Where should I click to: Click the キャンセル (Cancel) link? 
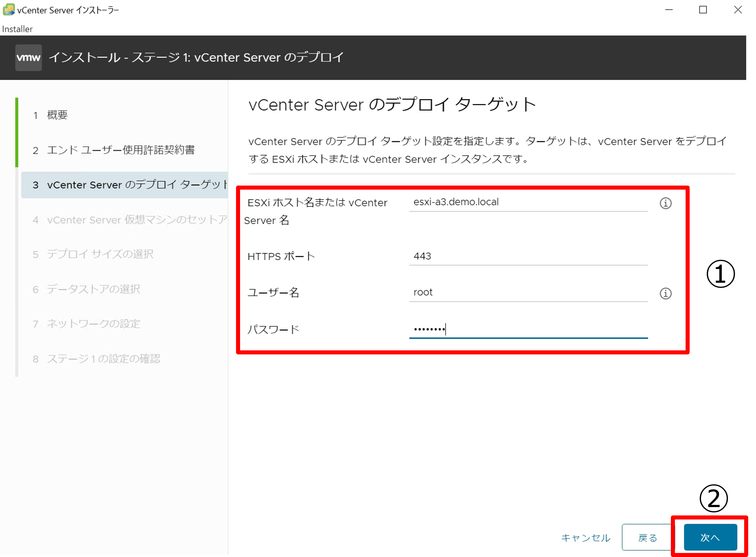coord(585,537)
